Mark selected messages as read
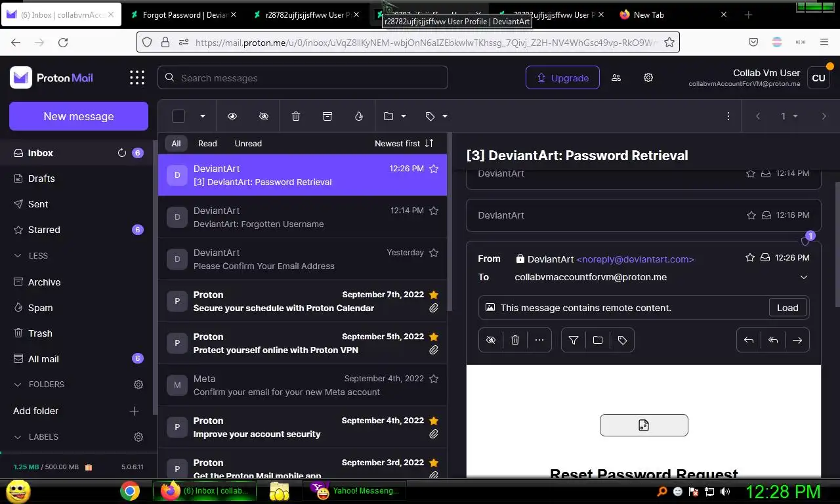Viewport: 840px width, 504px height. [232, 116]
